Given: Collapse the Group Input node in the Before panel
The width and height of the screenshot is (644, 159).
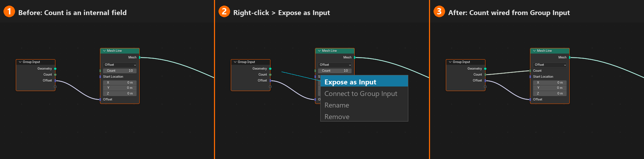Looking at the screenshot, I should [20, 62].
